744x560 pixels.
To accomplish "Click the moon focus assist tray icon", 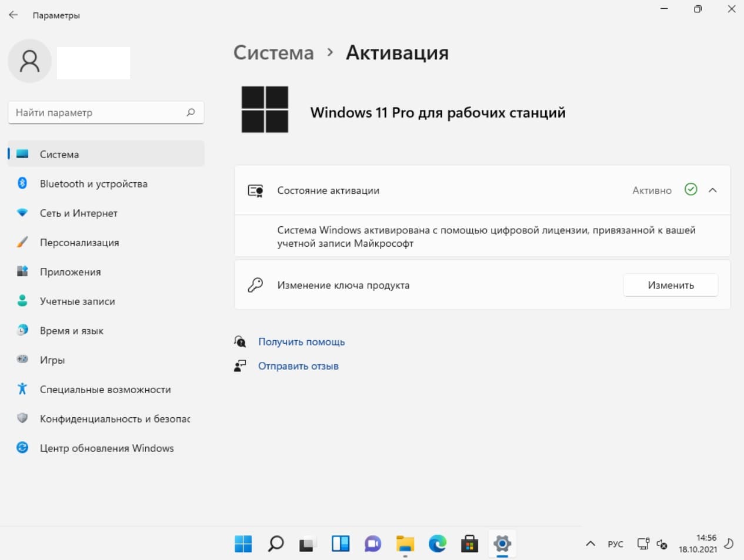I will point(729,544).
